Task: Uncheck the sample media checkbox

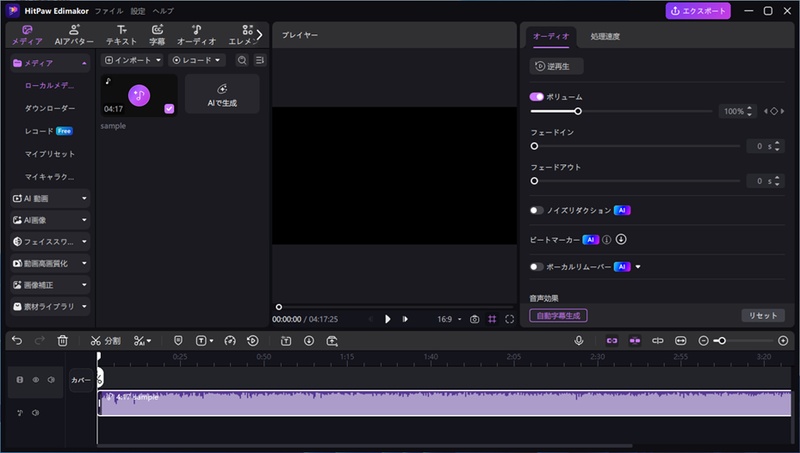Action: tap(169, 109)
